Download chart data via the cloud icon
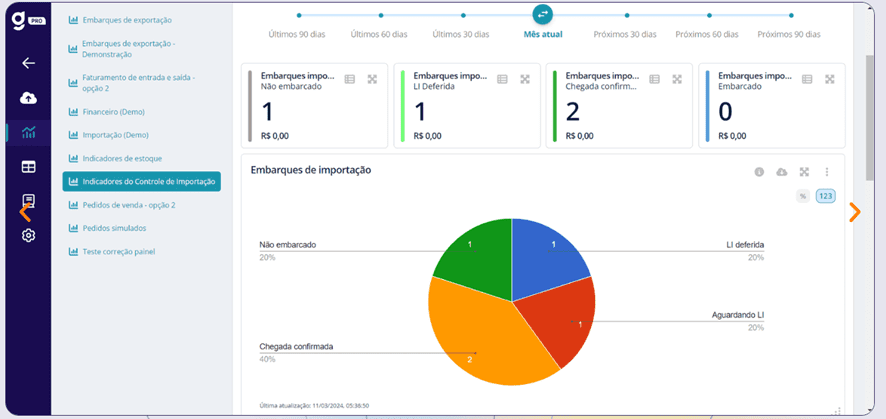 tap(781, 172)
